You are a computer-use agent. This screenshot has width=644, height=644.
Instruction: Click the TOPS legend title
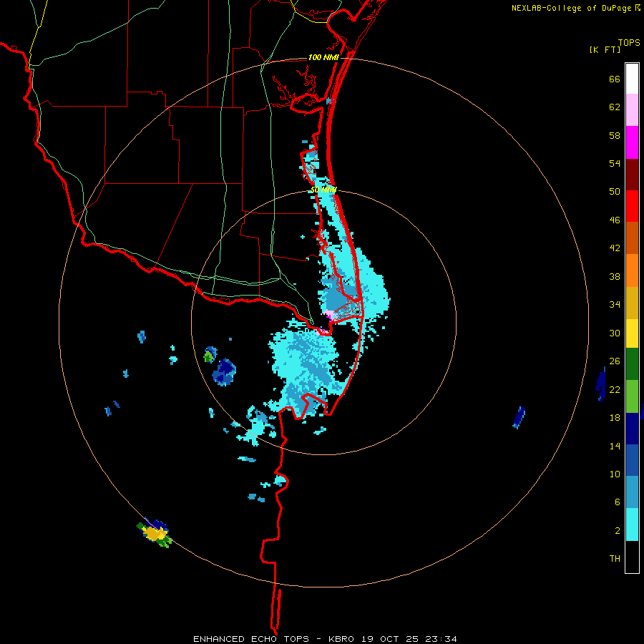629,43
